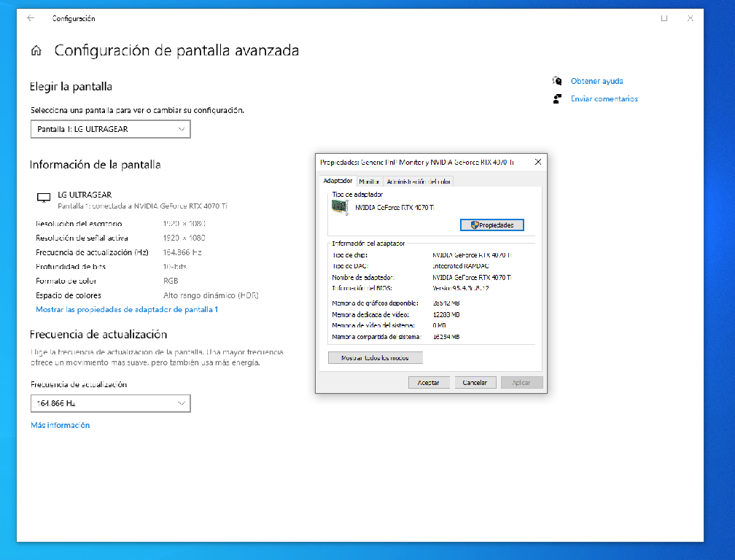Screen dimensions: 735x560
Task: Click the Enviar comentarios feedback icon
Action: point(557,98)
